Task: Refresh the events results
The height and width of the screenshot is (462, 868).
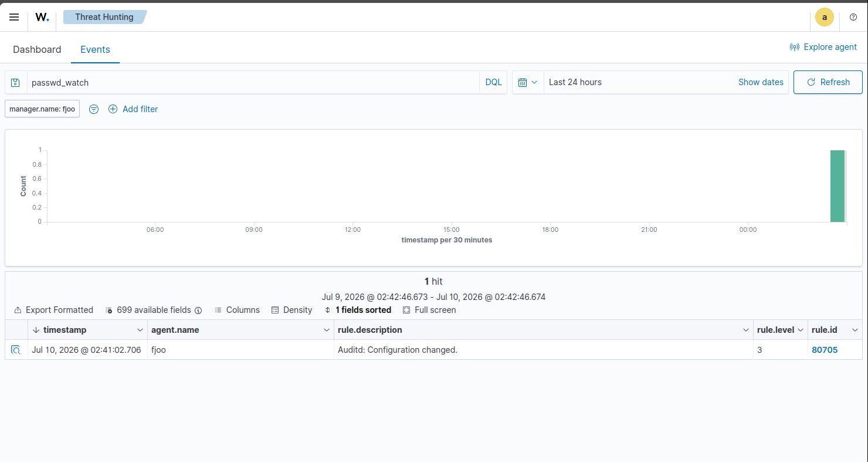Action: [x=828, y=82]
